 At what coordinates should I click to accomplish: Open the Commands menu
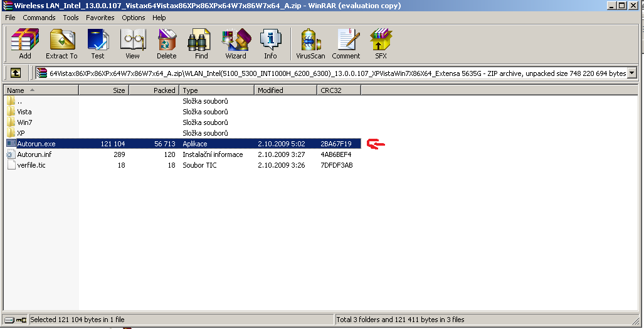click(x=40, y=18)
